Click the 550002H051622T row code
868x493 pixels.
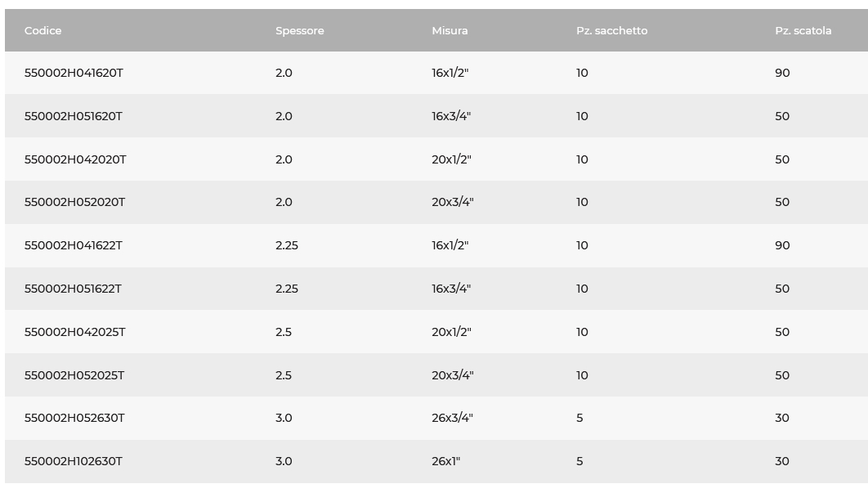73,289
